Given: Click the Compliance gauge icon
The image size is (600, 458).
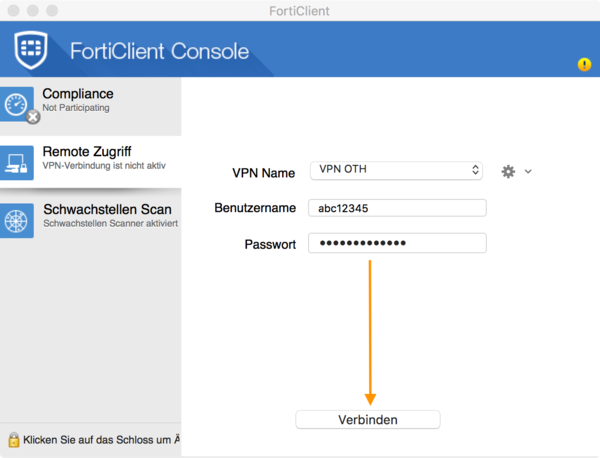Looking at the screenshot, I should click(x=18, y=102).
